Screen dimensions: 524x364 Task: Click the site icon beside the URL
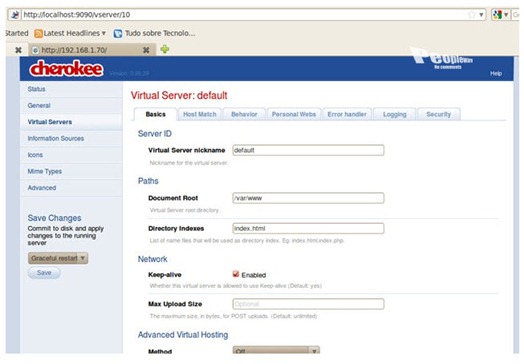15,14
